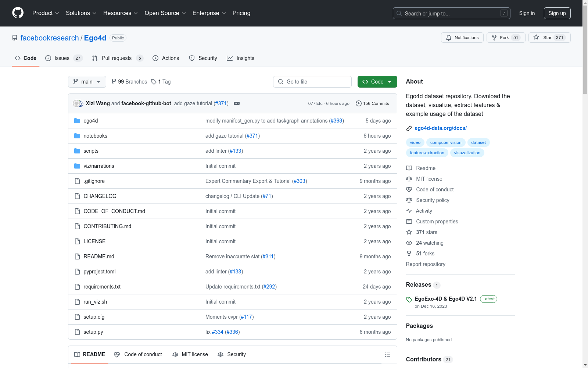
Task: Open the ego4d-data.org/docs/ link
Action: coord(441,128)
